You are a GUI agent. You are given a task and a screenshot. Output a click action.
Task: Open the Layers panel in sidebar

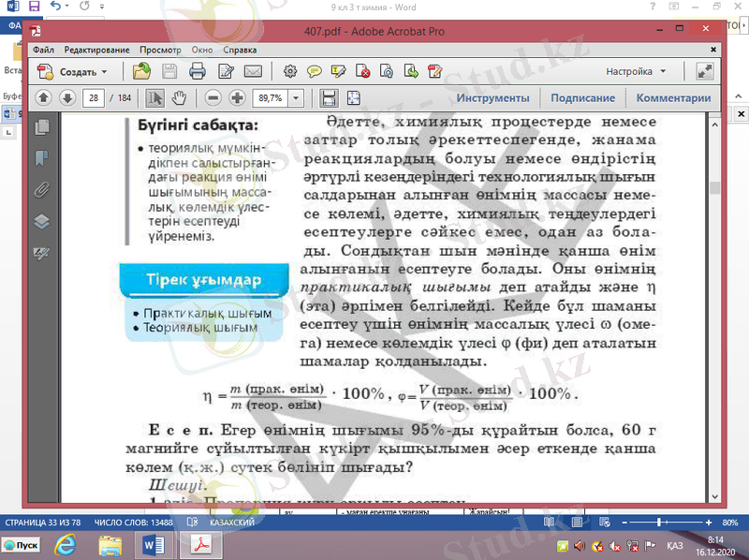(41, 222)
